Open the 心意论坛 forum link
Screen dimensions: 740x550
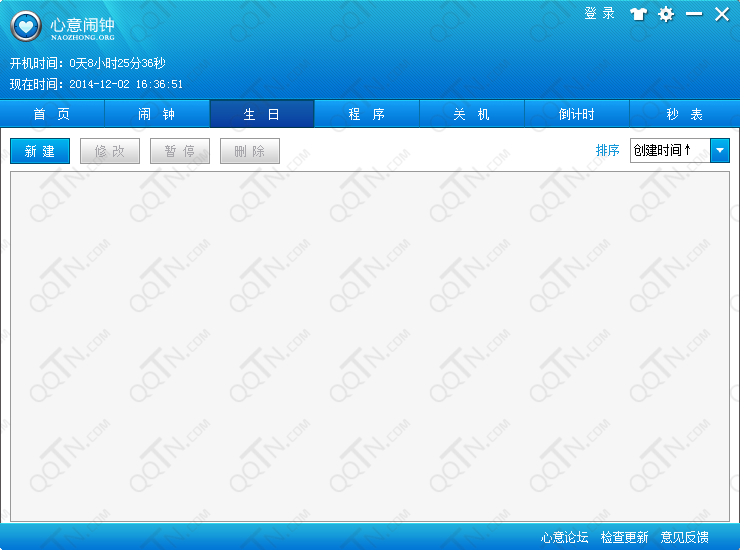(565, 537)
